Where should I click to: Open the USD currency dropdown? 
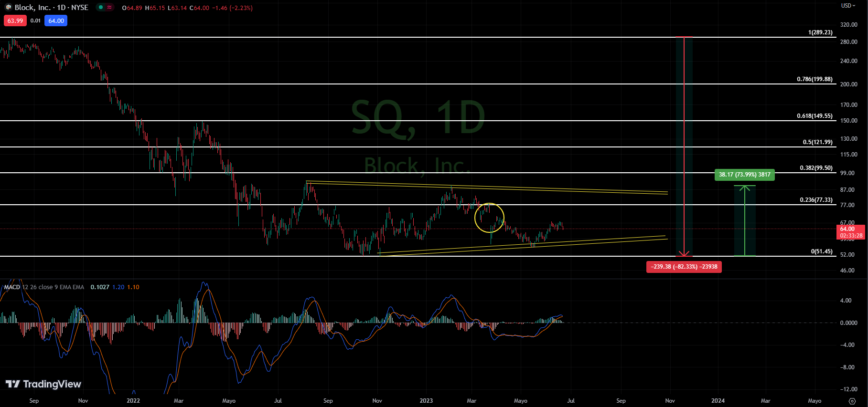[848, 6]
